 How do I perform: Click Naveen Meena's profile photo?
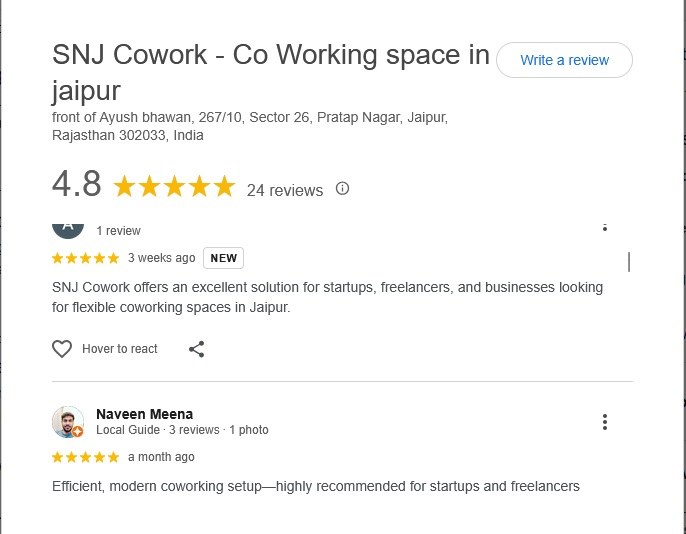pyautogui.click(x=67, y=422)
